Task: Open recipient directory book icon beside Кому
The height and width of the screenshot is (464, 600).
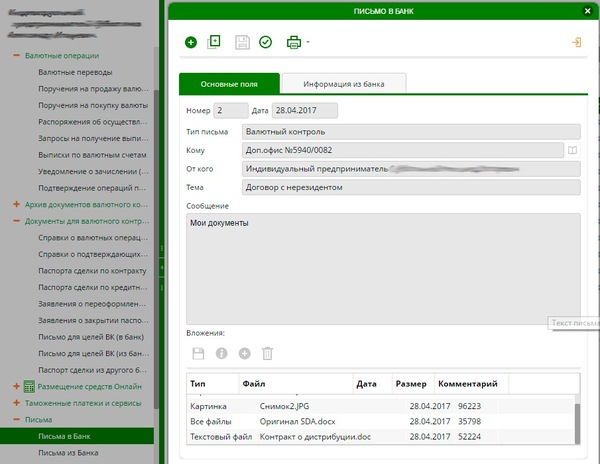Action: (x=572, y=150)
